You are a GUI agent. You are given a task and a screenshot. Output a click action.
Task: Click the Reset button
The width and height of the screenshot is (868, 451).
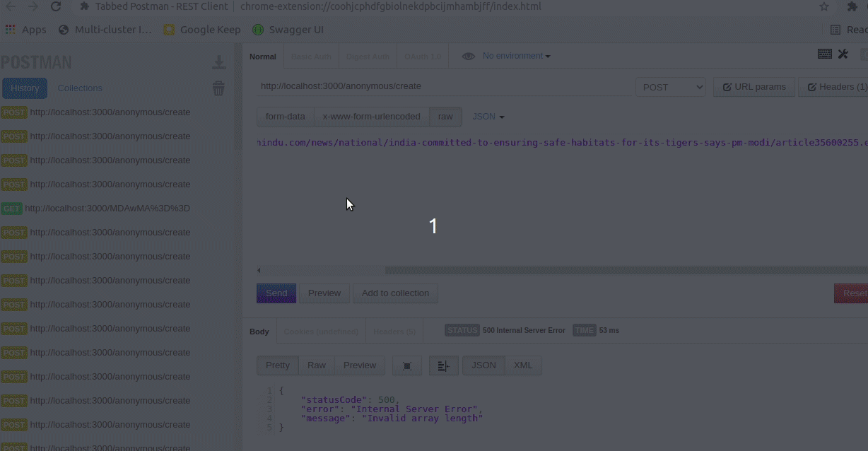tap(851, 293)
